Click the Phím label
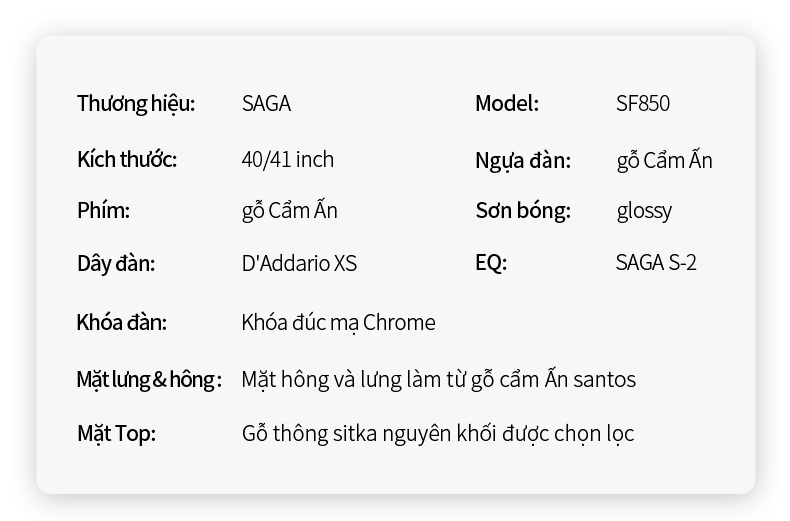790x521 pixels. tap(103, 211)
